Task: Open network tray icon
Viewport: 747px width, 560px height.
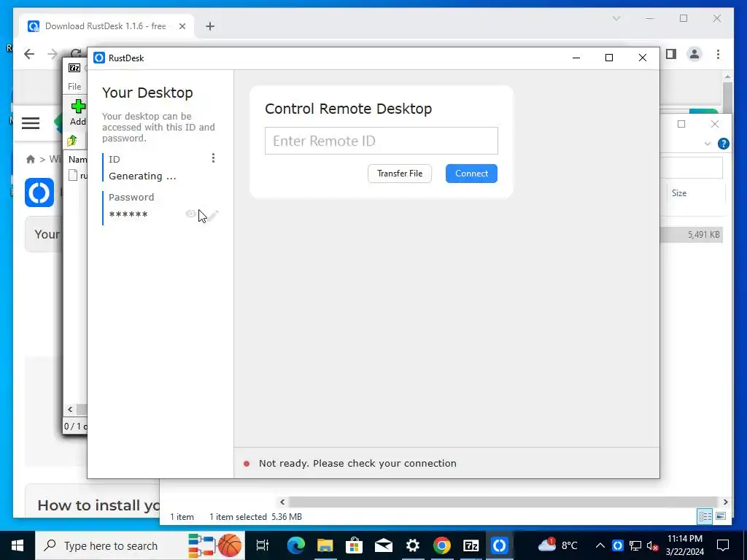Action: coord(635,545)
